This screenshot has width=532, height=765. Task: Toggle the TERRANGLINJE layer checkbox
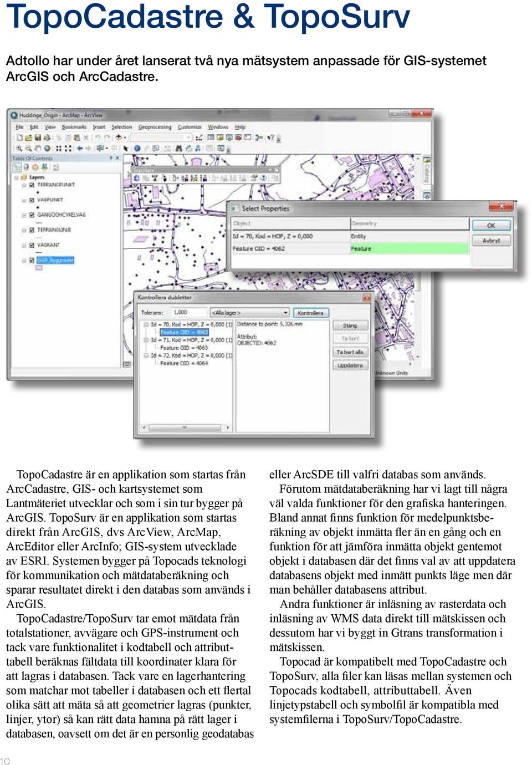tap(32, 230)
